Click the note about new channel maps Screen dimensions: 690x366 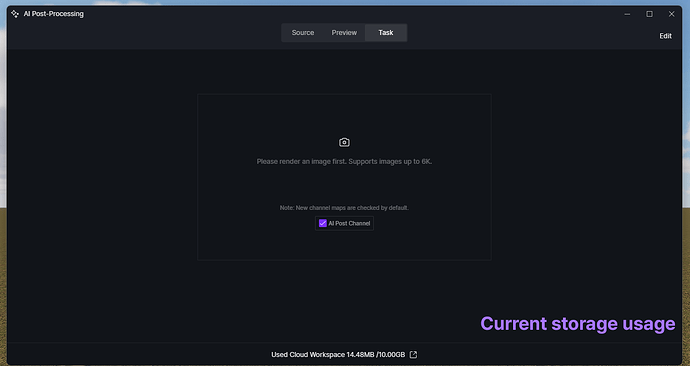[344, 208]
